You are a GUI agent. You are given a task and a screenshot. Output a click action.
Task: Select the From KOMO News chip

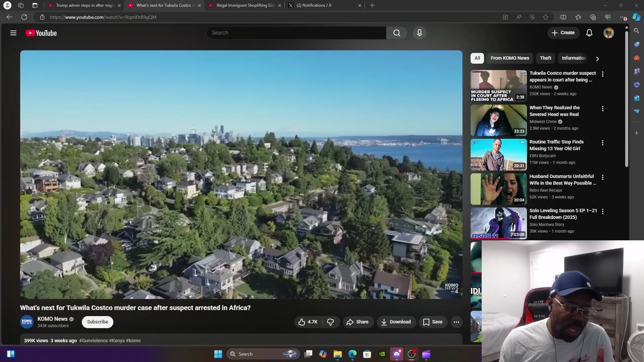coord(510,58)
